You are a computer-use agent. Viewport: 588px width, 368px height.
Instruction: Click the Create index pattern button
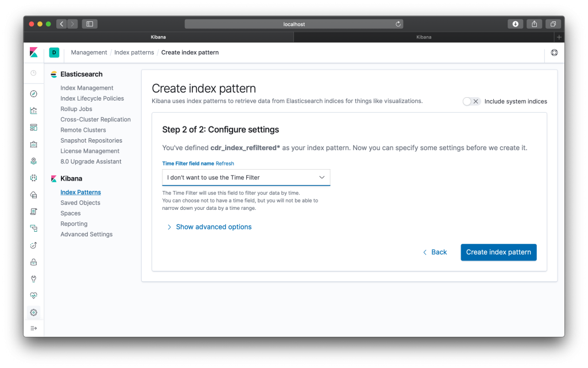498,252
